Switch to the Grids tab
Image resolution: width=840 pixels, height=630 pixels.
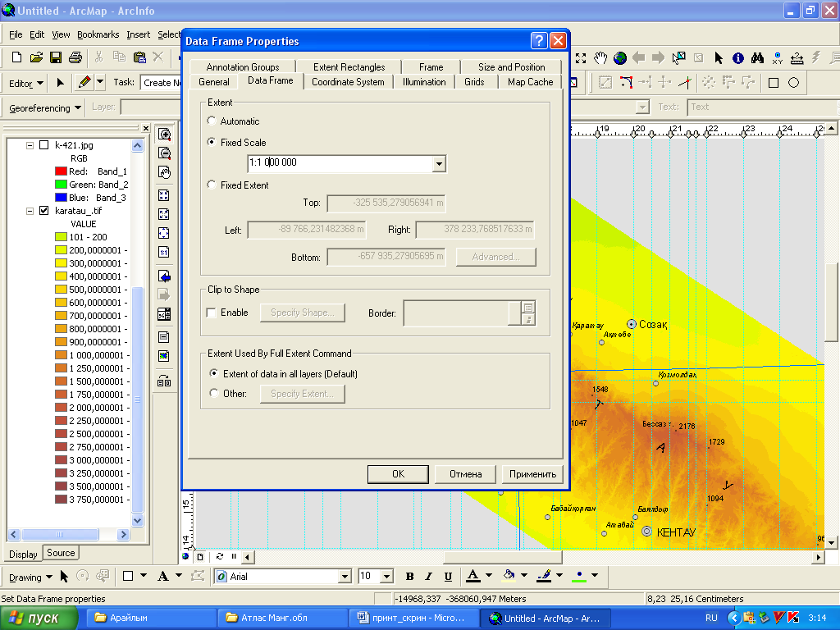coord(474,82)
